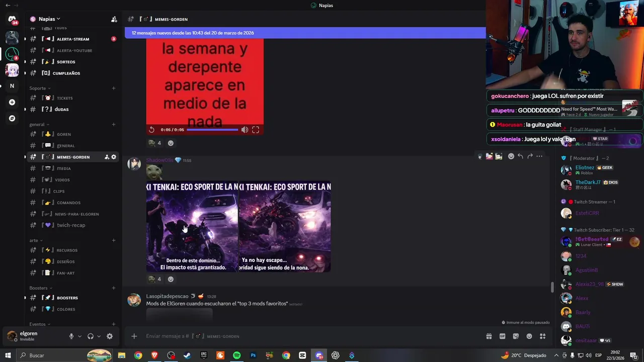Image resolution: width=644 pixels, height=362 pixels.
Task: Open headphone output options chevron
Action: pos(99,336)
